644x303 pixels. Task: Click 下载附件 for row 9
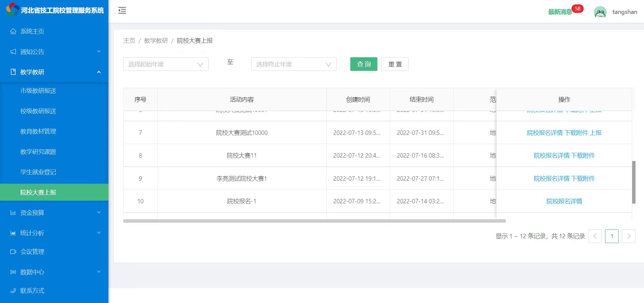coord(583,179)
